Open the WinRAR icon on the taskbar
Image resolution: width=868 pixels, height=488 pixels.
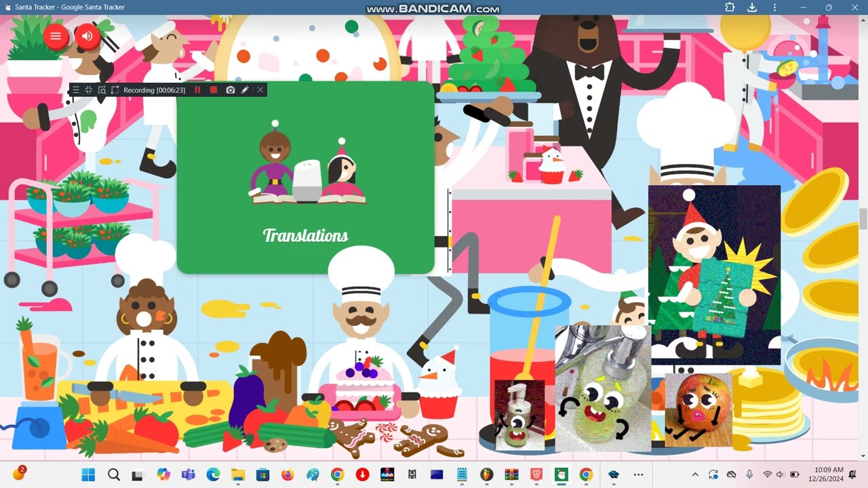[511, 474]
